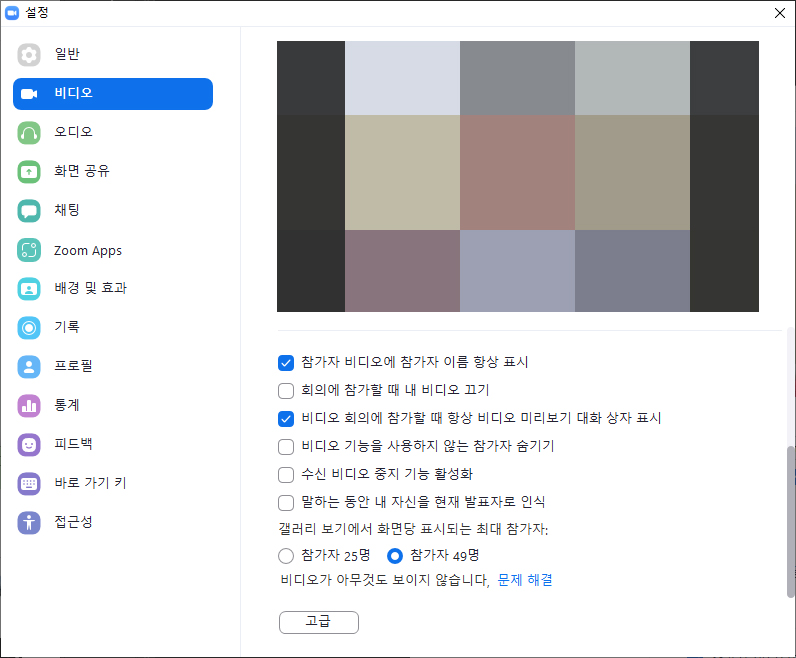The width and height of the screenshot is (796, 658).
Task: Enable 수신 비디오 중지 기능 활성화
Action: [286, 475]
